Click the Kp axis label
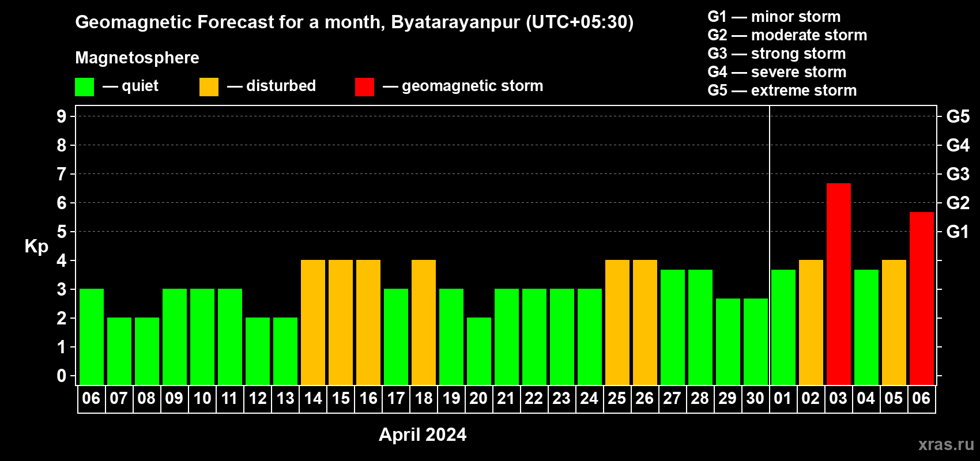 (36, 247)
